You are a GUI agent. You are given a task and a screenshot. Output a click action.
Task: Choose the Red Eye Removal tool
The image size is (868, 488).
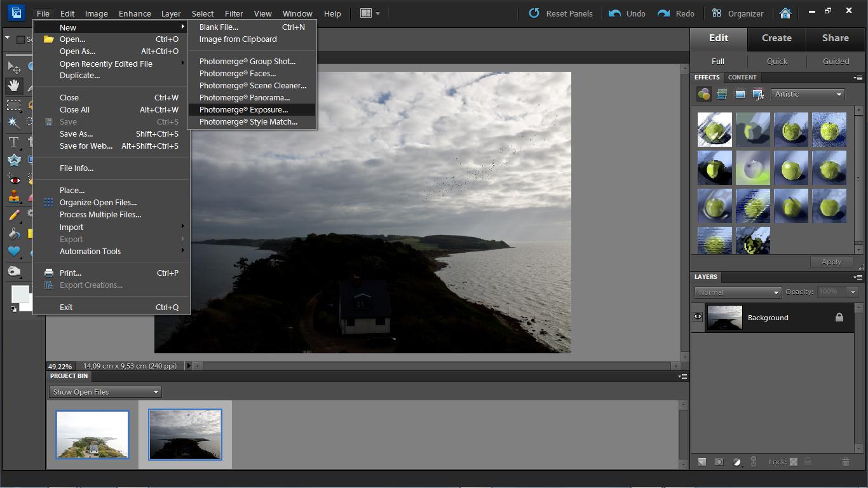[x=13, y=180]
